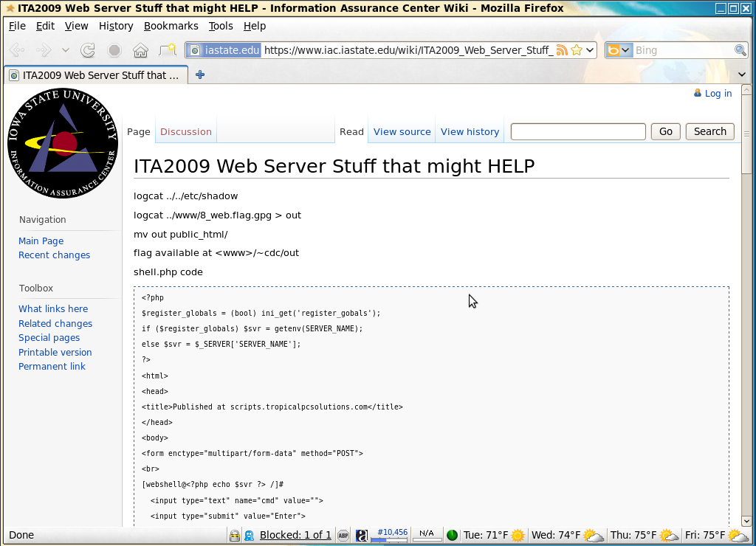Click the #10,456 rank indicator bar
Image resolution: width=756 pixels, height=546 pixels.
coord(389,535)
